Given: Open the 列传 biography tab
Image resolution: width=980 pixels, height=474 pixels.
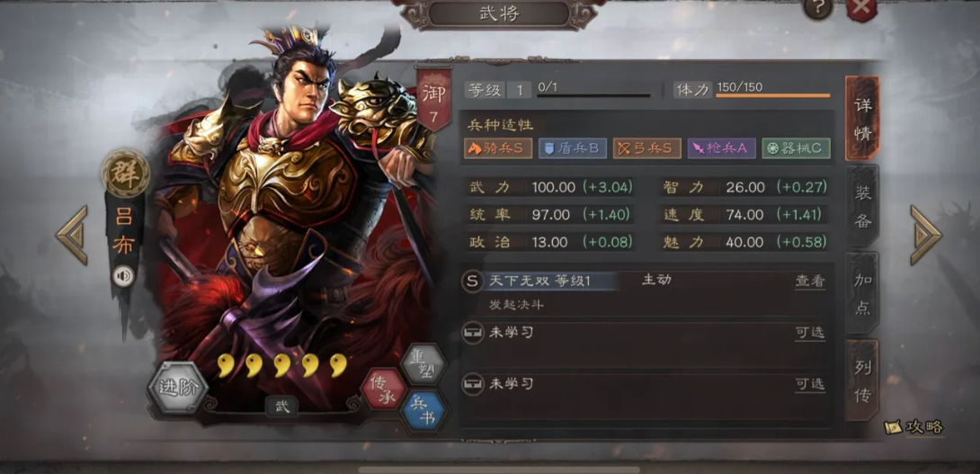Looking at the screenshot, I should point(862,380).
